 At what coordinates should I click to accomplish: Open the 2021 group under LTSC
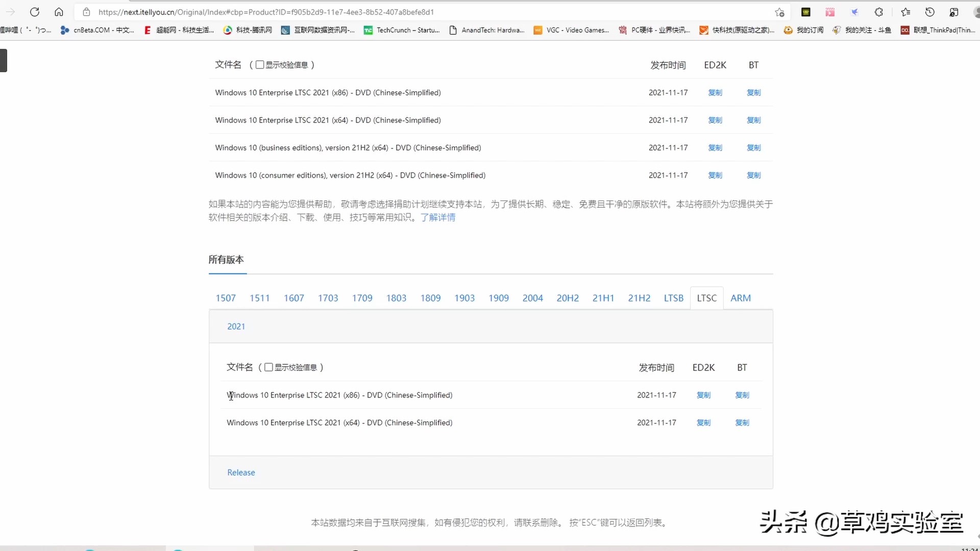[x=236, y=326]
